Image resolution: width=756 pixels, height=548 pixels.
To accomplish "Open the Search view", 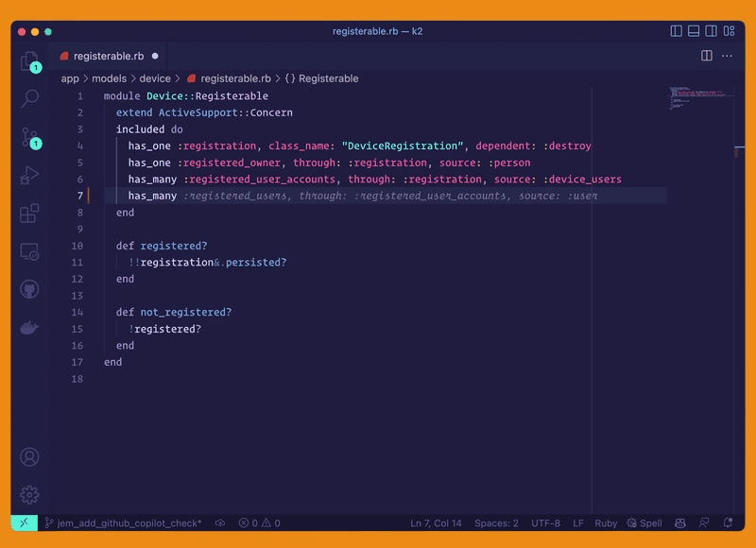I will pos(29,98).
